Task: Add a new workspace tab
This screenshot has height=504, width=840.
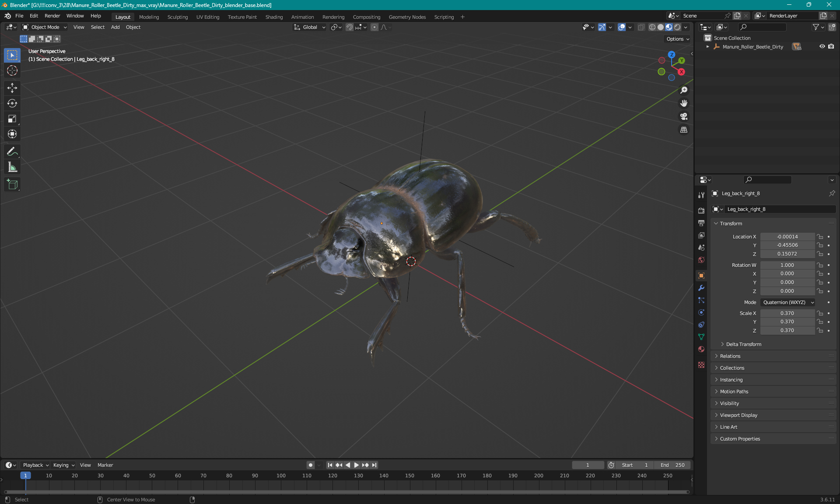Action: click(x=462, y=17)
